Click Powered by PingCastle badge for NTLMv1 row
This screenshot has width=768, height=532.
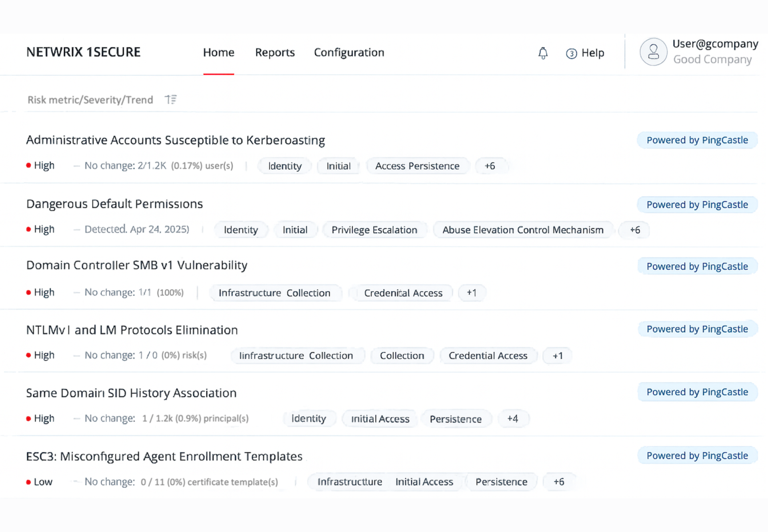(697, 329)
